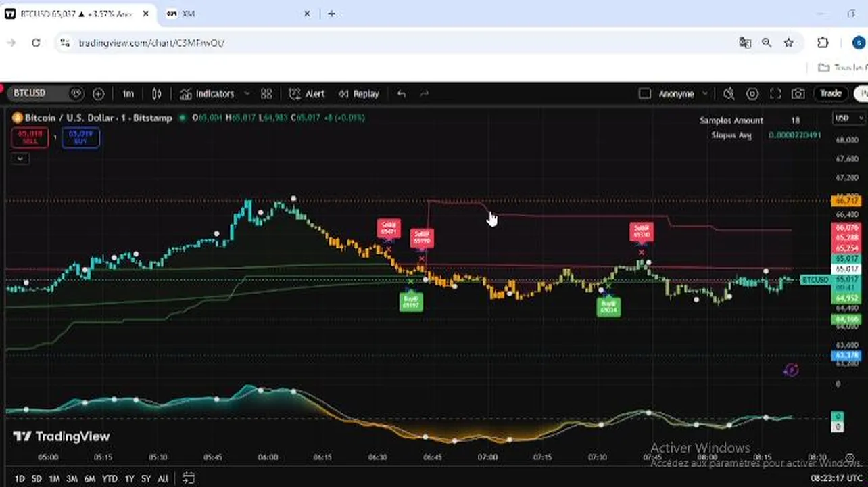Click the 08:23:17 UTC timezone clock
The image size is (868, 487).
pos(837,478)
